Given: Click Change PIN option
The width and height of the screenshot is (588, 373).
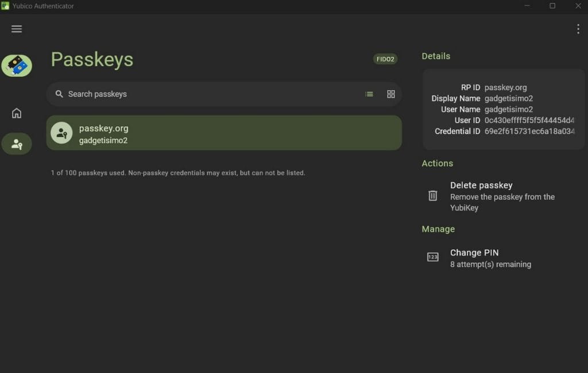Looking at the screenshot, I should click(502, 258).
